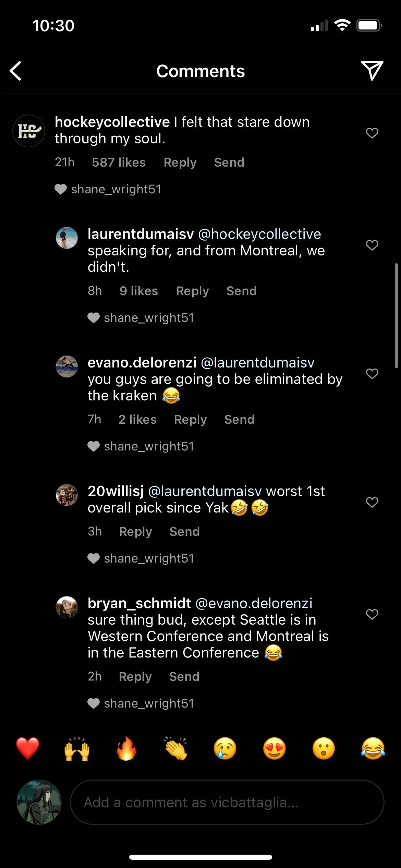
Task: Select the heart-eyes emoji
Action: [274, 748]
